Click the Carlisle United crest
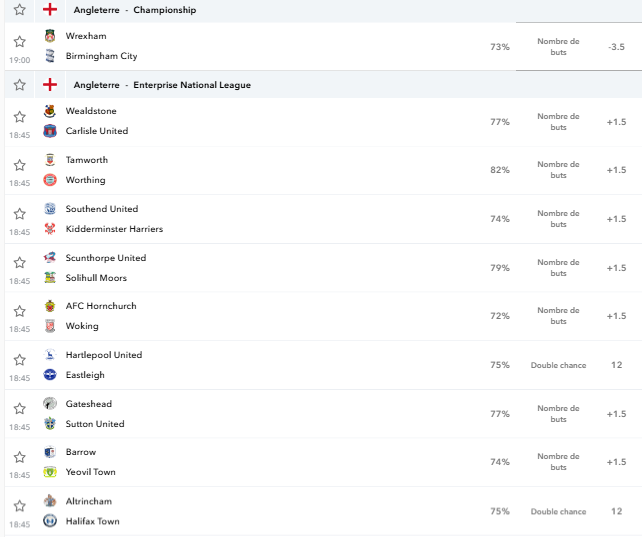642x537 pixels. tap(50, 131)
